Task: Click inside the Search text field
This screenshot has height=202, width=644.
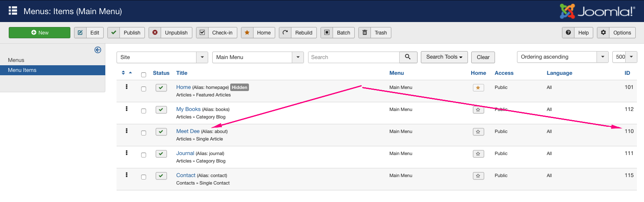Action: (353, 57)
